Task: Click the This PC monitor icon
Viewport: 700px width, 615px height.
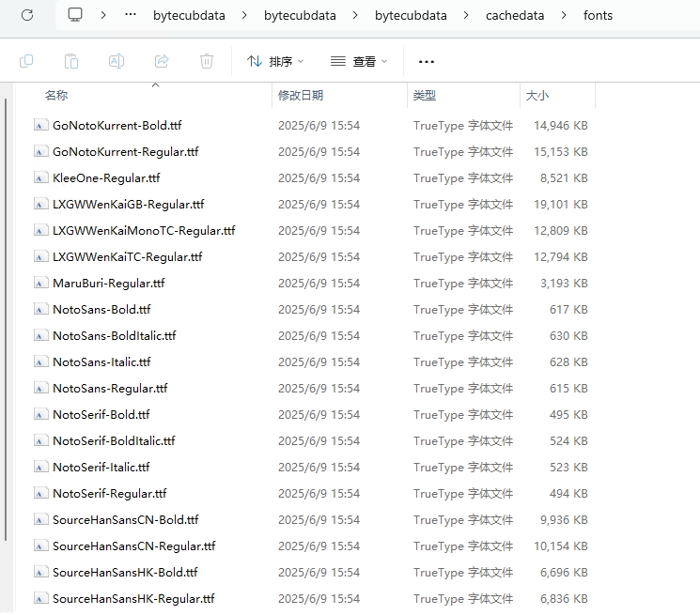Action: pos(76,15)
